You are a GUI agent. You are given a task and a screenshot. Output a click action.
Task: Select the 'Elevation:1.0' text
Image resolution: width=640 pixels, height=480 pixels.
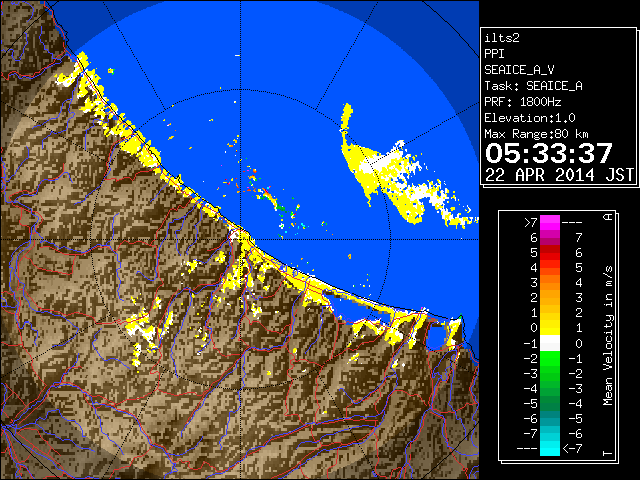point(530,118)
